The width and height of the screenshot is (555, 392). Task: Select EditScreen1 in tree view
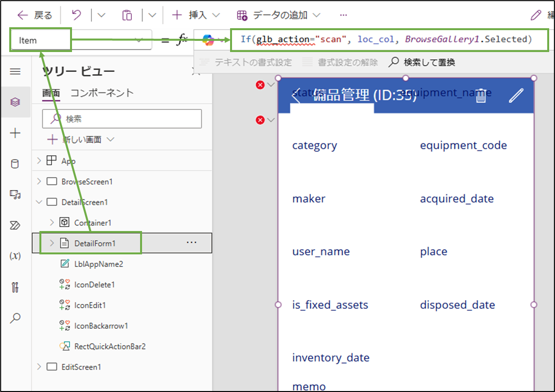[81, 367]
